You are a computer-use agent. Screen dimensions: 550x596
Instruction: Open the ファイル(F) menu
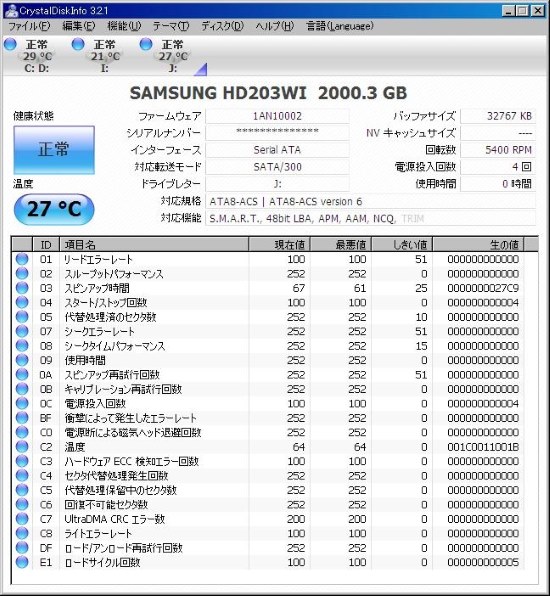tap(29, 26)
